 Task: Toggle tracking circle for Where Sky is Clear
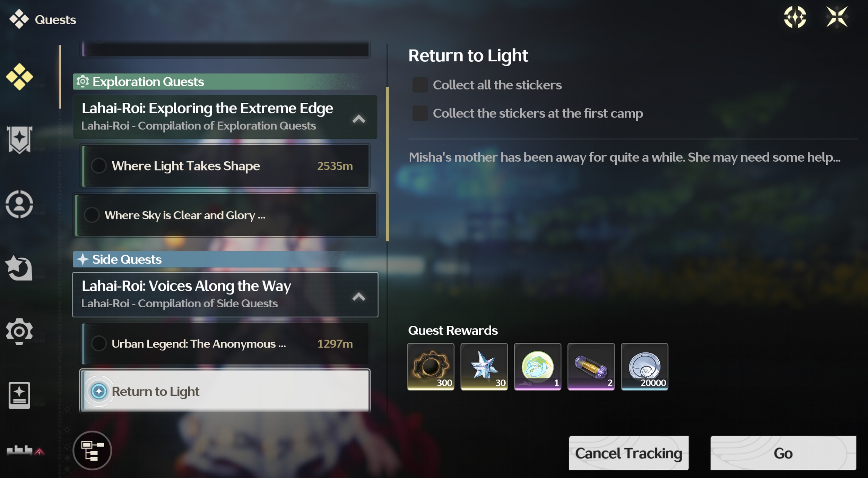tap(92, 215)
